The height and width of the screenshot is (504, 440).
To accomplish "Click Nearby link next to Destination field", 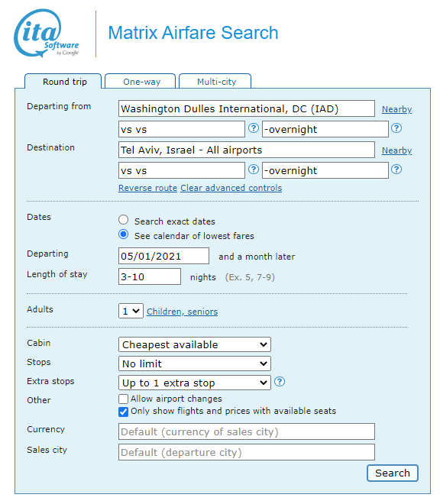I will 396,150.
